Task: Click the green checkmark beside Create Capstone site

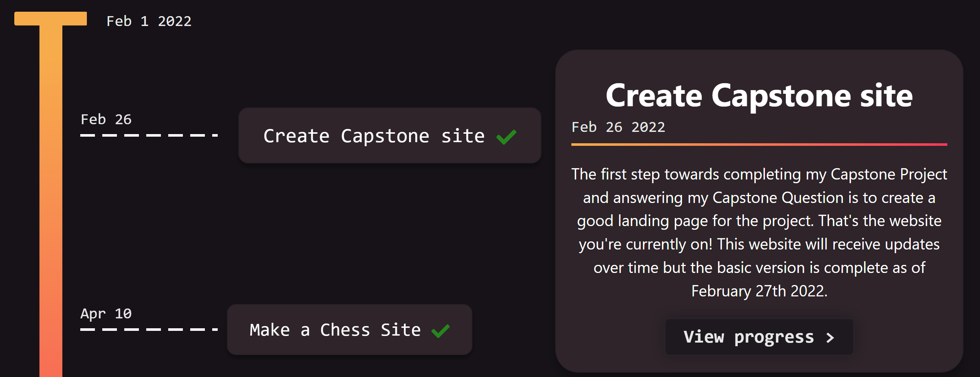Action: click(x=506, y=137)
